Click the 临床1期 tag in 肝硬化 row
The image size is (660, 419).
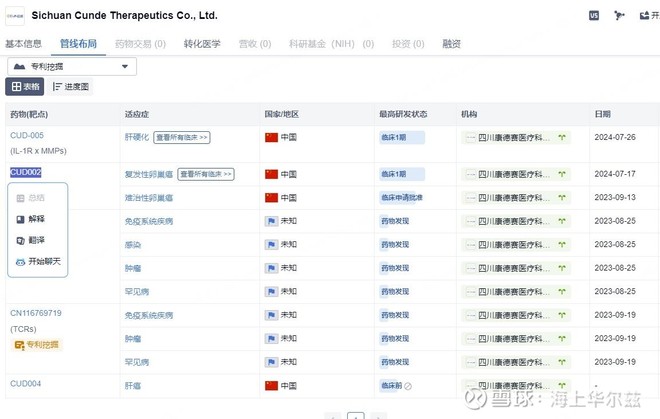pos(402,137)
